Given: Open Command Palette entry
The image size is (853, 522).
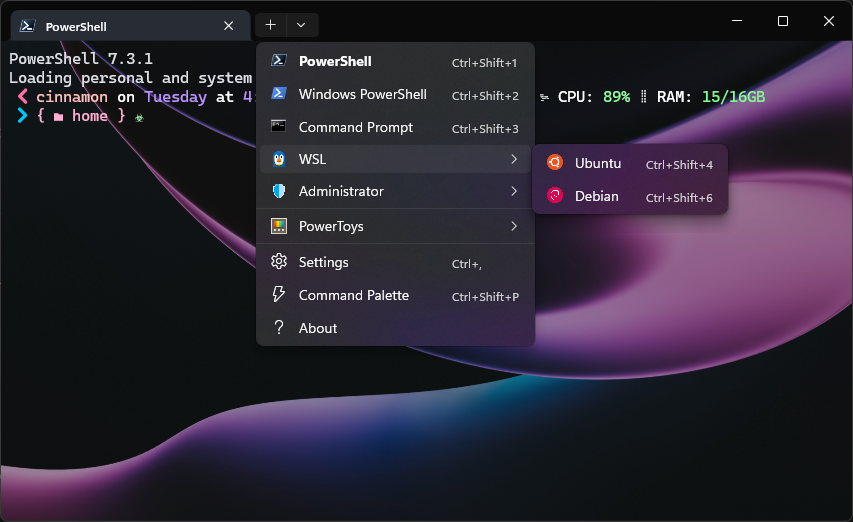Looking at the screenshot, I should pyautogui.click(x=395, y=295).
